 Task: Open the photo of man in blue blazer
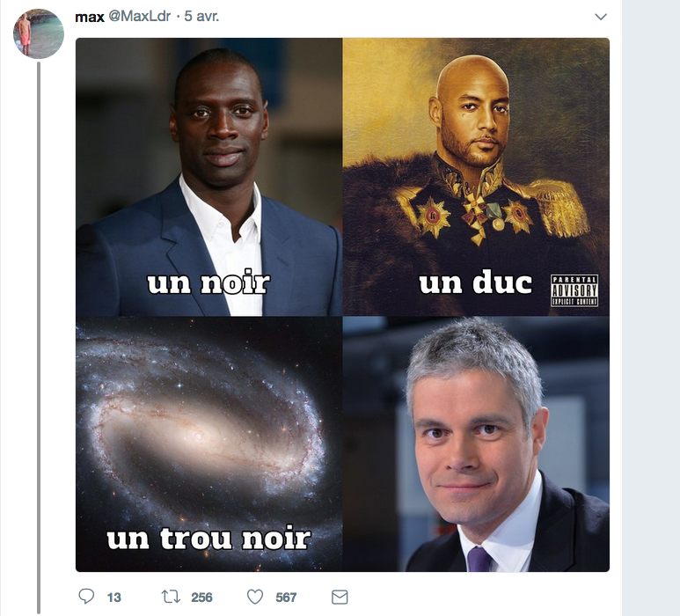point(209,177)
